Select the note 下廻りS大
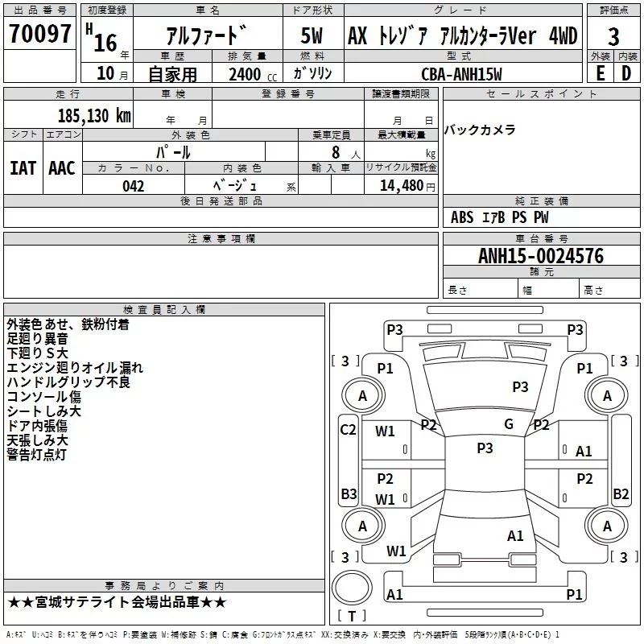The height and width of the screenshot is (644, 644). [x=37, y=353]
